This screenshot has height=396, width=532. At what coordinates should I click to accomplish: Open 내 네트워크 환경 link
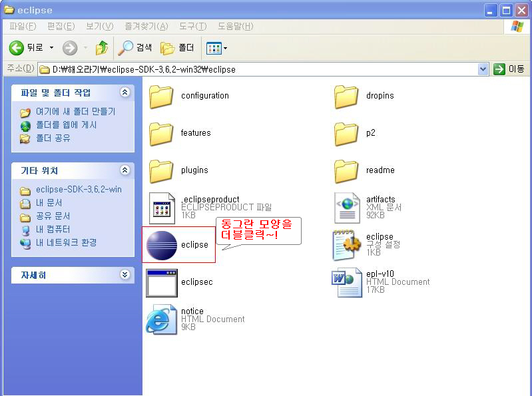pyautogui.click(x=66, y=242)
